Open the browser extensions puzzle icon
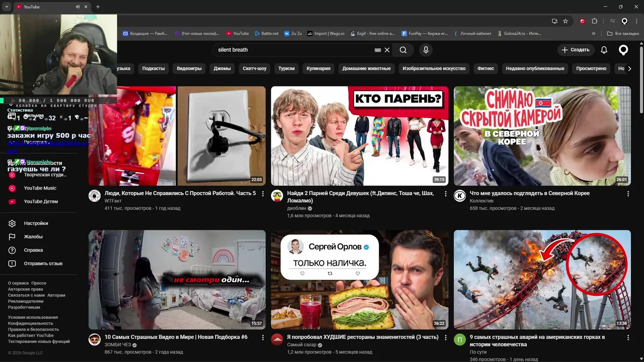The height and width of the screenshot is (362, 644). (594, 21)
